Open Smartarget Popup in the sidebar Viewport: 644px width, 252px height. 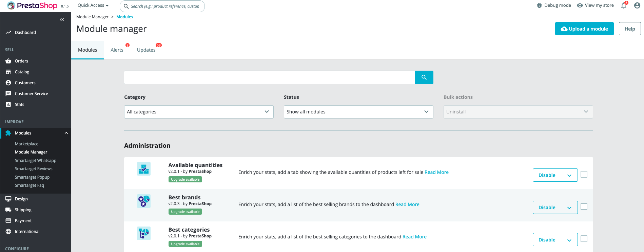32,177
